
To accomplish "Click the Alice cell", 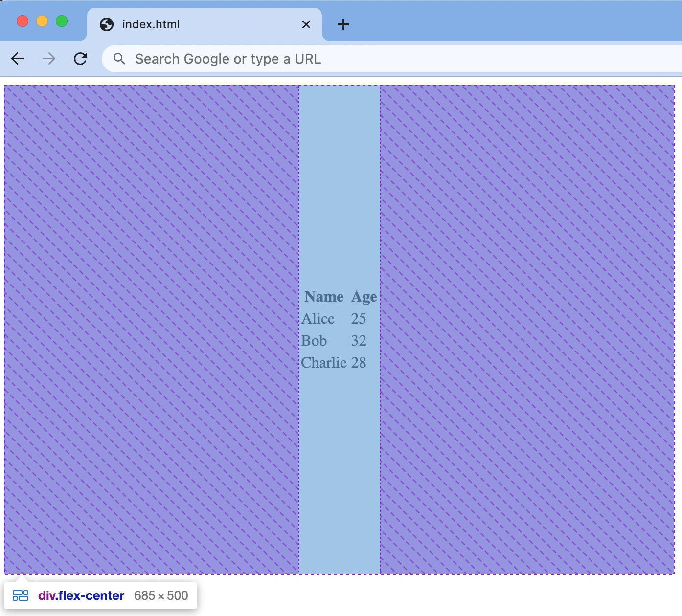I will [318, 319].
